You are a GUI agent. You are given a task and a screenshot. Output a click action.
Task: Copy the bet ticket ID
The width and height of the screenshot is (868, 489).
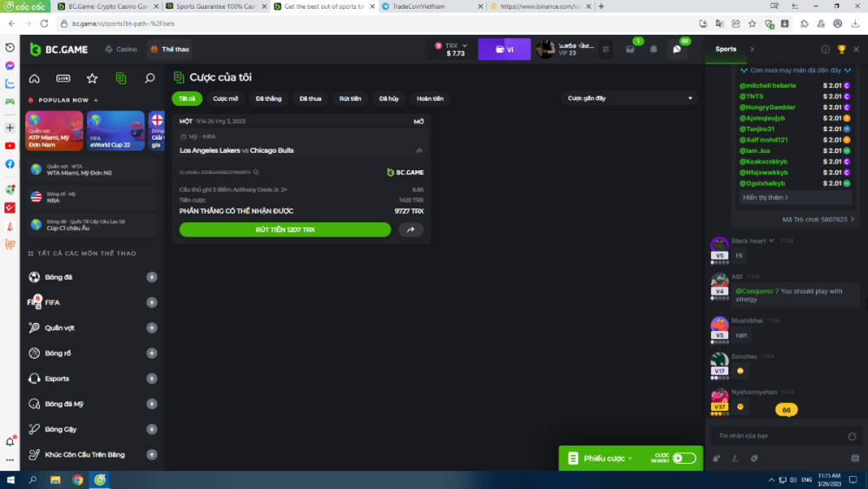tap(256, 172)
